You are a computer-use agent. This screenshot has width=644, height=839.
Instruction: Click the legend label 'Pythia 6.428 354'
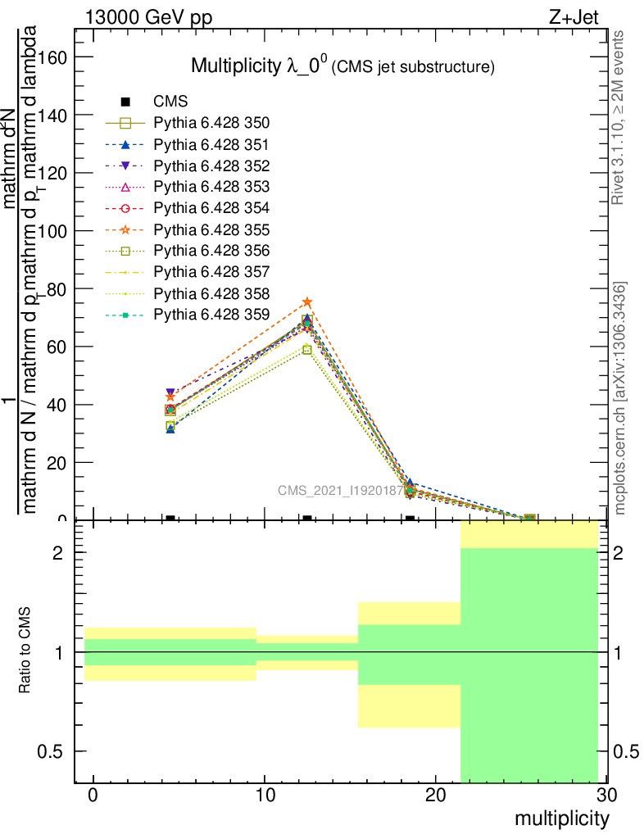(x=211, y=208)
